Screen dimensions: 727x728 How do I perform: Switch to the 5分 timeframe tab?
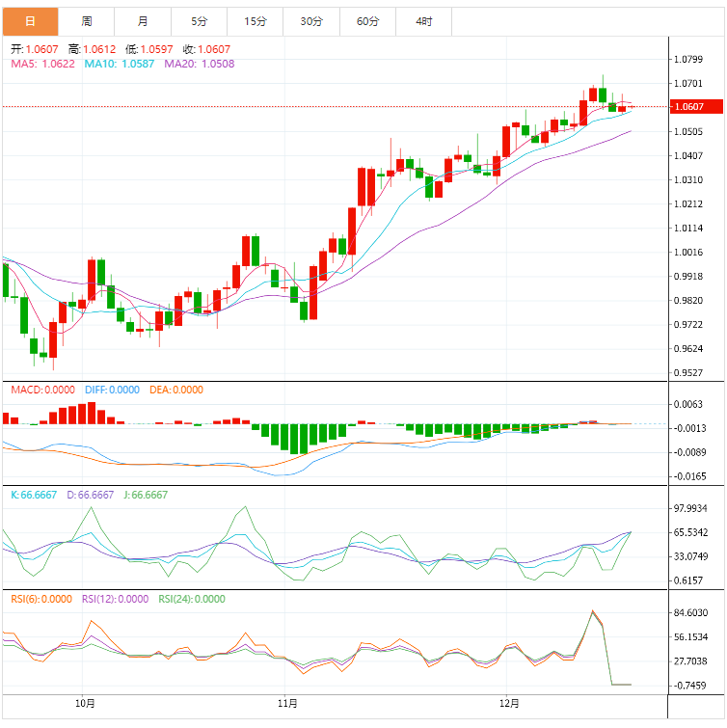200,21
